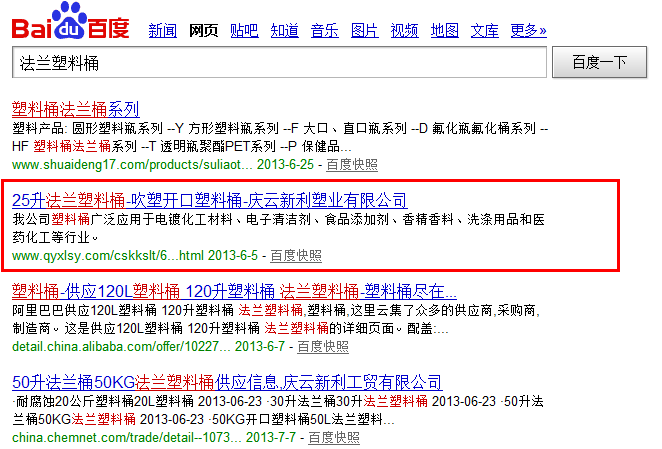This screenshot has height=449, width=662.
Task: Click the snippet starting with 耐腐蚀20公斤塑料桶
Action: pyautogui.click(x=277, y=410)
